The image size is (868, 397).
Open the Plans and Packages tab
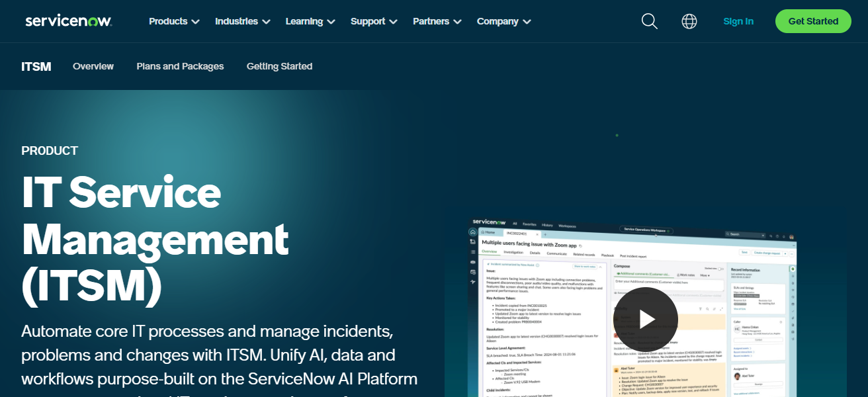coord(180,66)
